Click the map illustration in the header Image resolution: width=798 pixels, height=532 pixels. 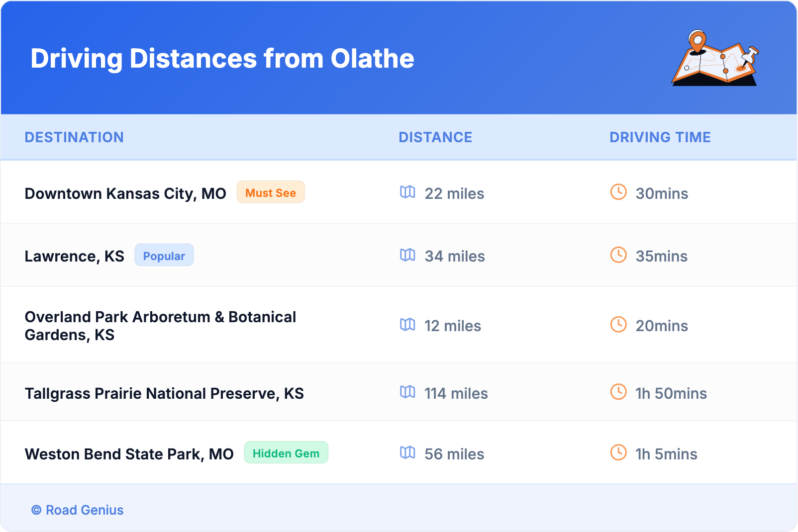[715, 59]
